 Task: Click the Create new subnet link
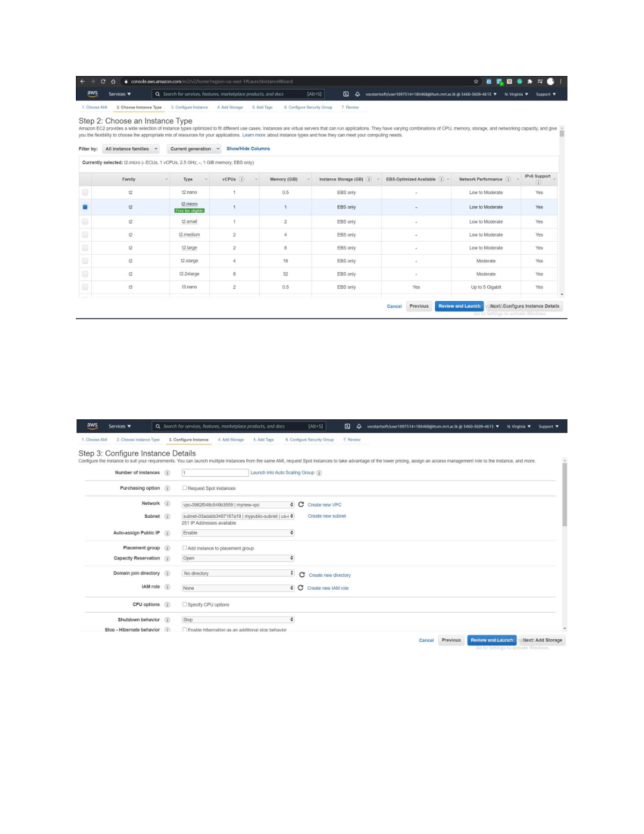[x=327, y=516]
